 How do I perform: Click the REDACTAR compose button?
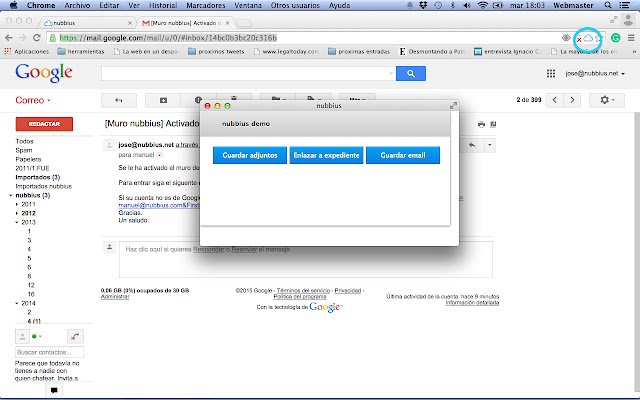[x=44, y=124]
